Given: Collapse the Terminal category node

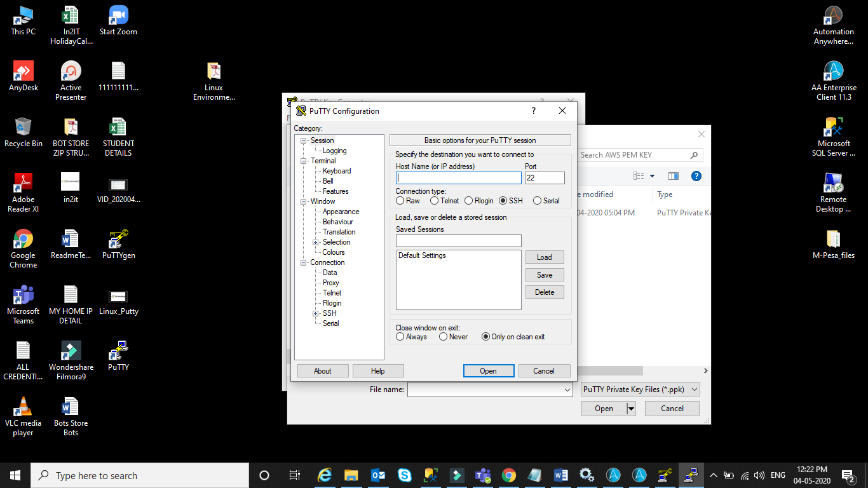Looking at the screenshot, I should point(304,161).
